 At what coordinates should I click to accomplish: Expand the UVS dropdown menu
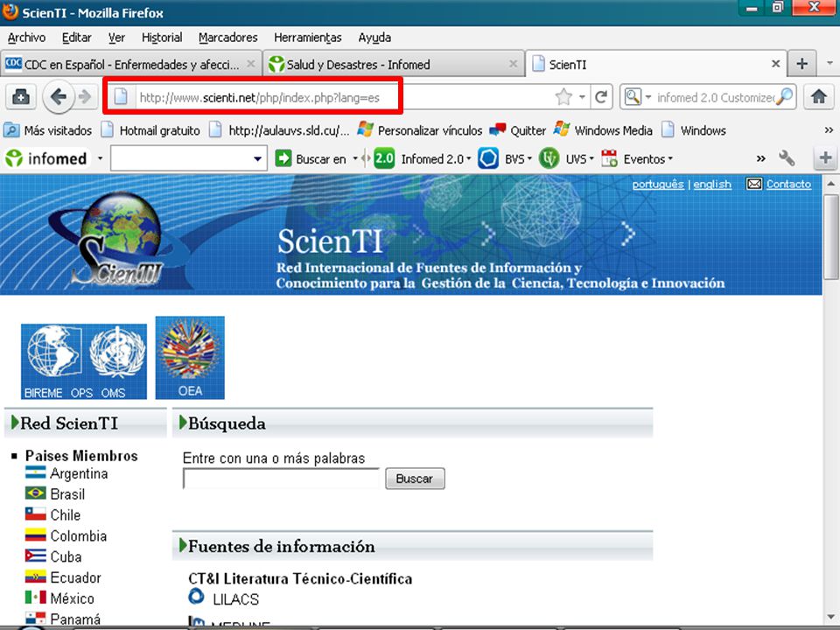[x=591, y=158]
